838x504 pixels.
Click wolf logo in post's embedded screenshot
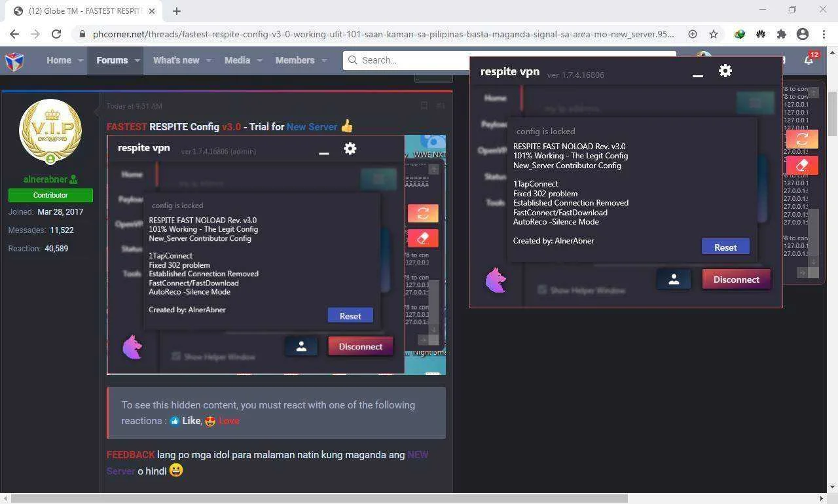click(132, 347)
